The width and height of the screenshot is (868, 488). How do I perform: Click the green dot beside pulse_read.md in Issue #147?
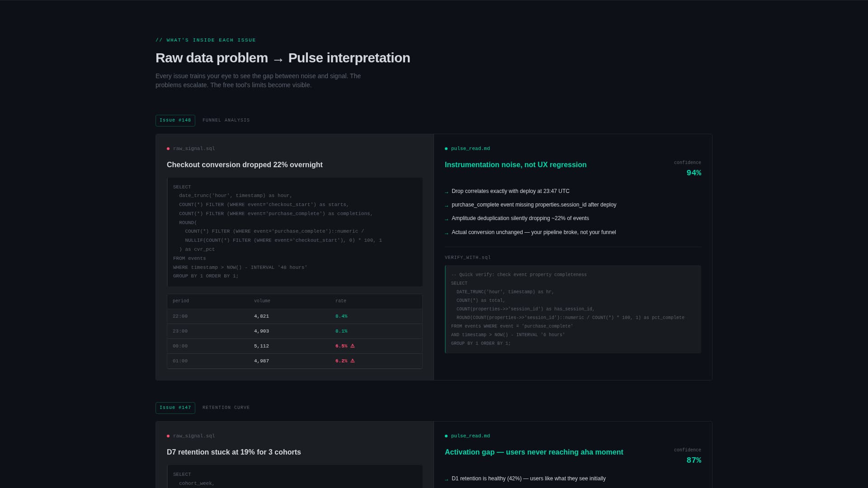click(x=446, y=436)
